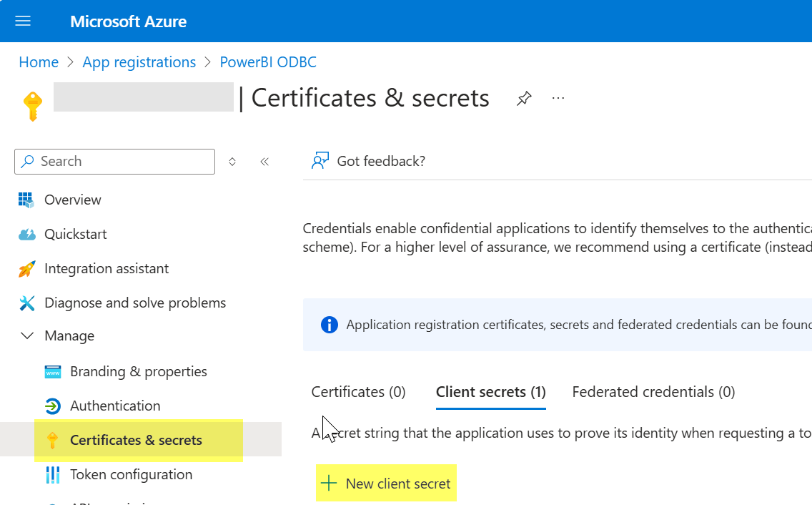Click the Overview grid icon
This screenshot has height=505, width=812.
pyautogui.click(x=26, y=200)
